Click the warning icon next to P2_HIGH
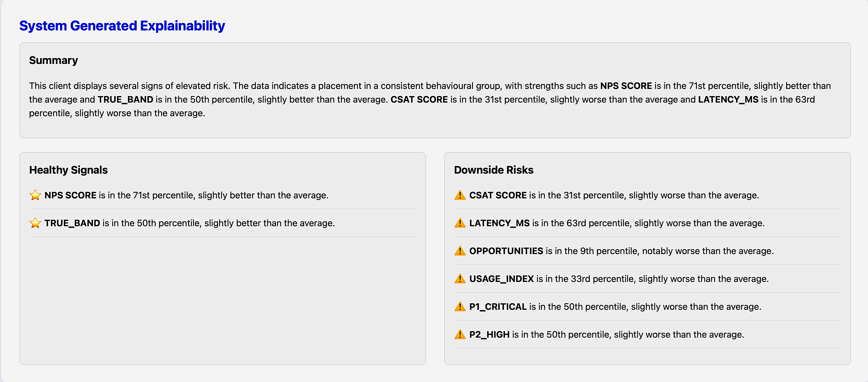This screenshot has height=382, width=868. 460,335
